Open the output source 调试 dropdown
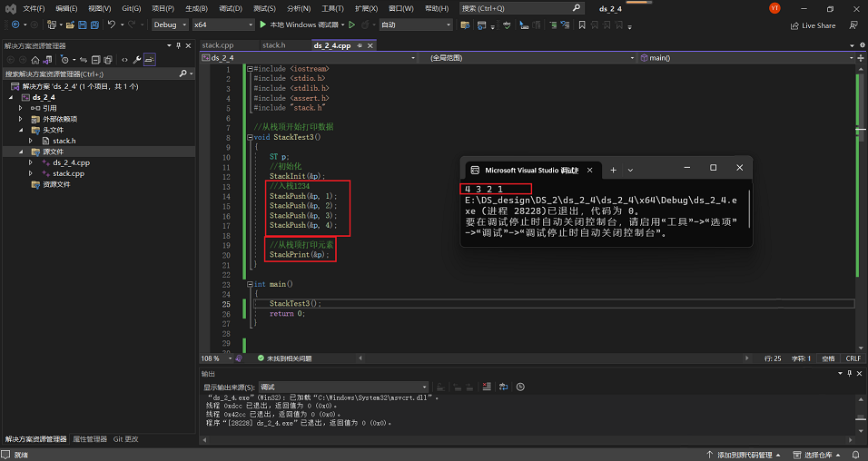868x461 pixels. pos(343,387)
